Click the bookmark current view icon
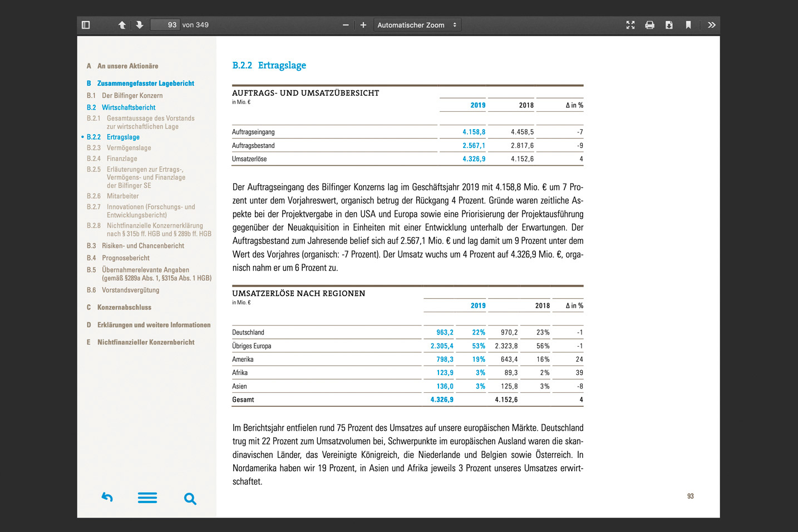The image size is (798, 532). coord(688,25)
